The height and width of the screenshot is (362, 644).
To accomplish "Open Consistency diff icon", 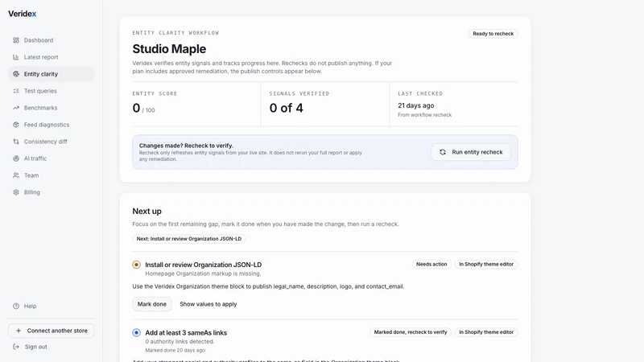I will pyautogui.click(x=16, y=142).
